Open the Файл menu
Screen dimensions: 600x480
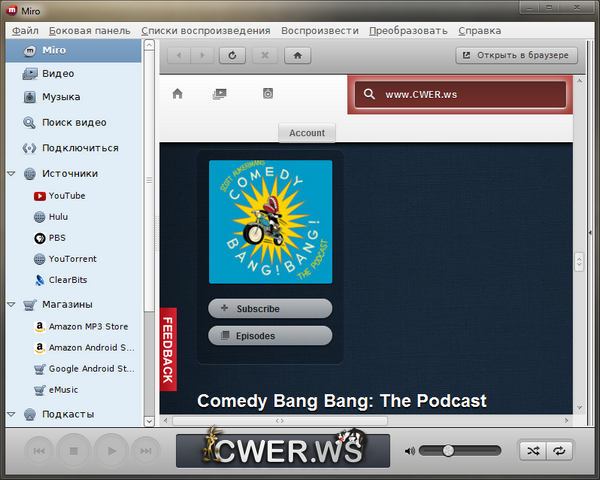coord(25,30)
